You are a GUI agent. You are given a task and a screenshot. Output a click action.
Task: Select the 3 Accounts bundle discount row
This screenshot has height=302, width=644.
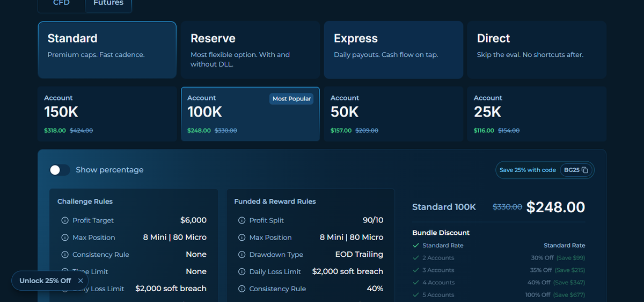click(499, 270)
